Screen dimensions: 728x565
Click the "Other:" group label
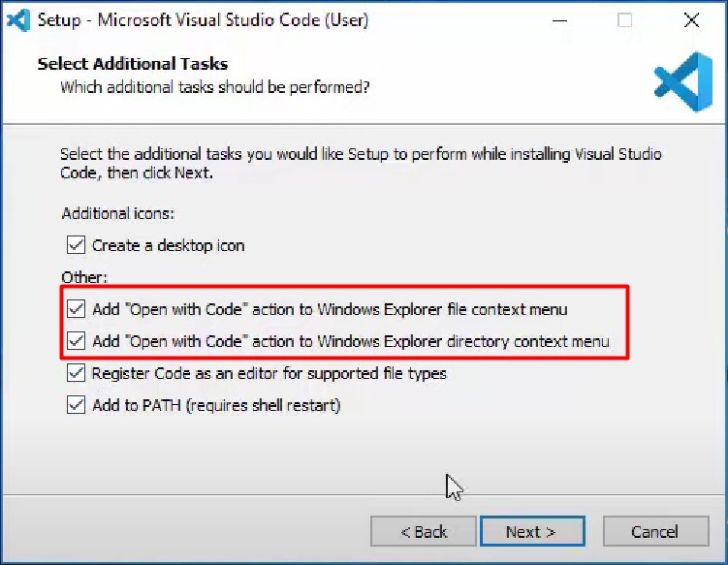[82, 277]
